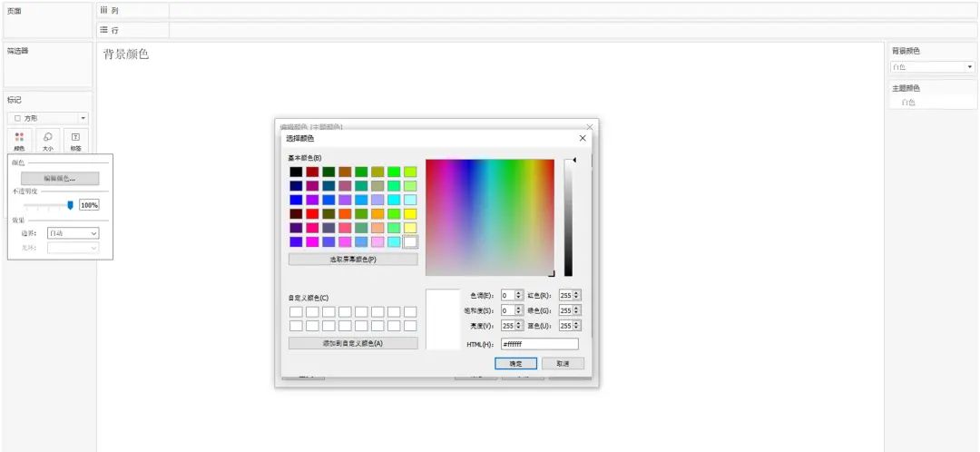Click 选取屏幕颜色(P) pick screen color button

click(353, 259)
